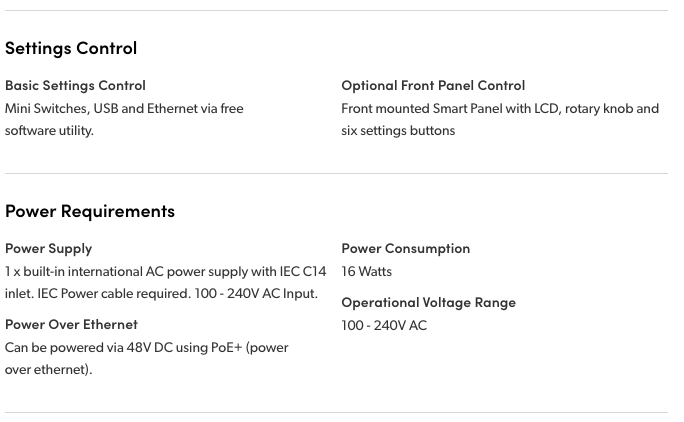Select the Basic Settings Control subheading
The image size is (684, 422).
(75, 85)
